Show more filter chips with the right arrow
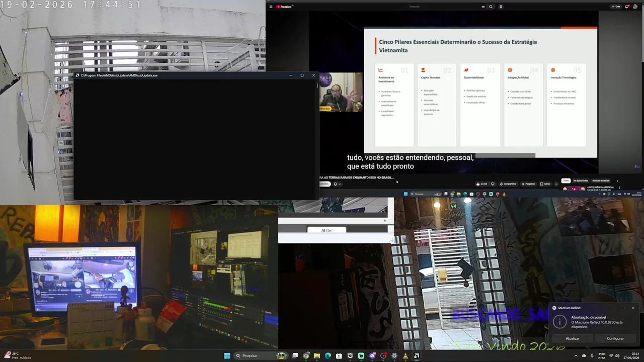 (617, 180)
